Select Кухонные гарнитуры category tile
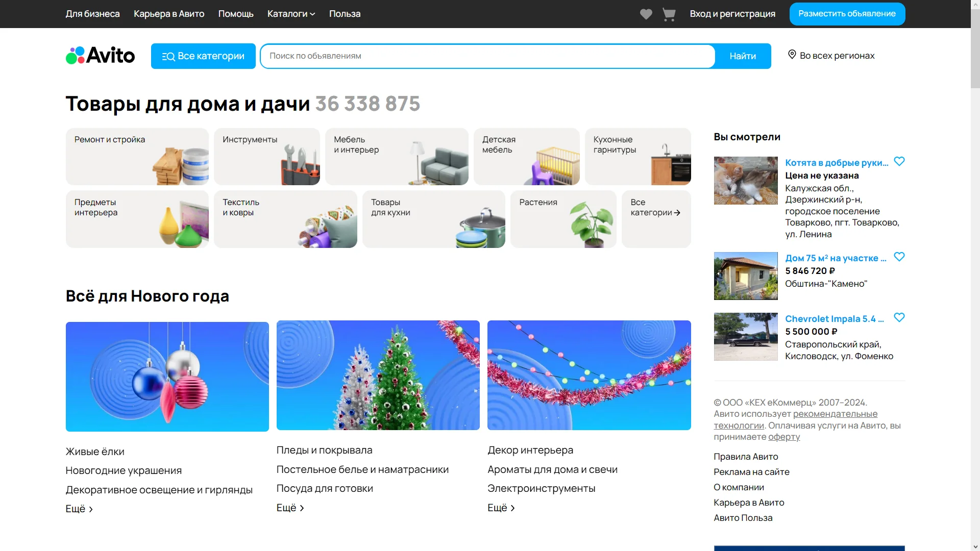Screen dimensions: 980x551 click(x=638, y=156)
